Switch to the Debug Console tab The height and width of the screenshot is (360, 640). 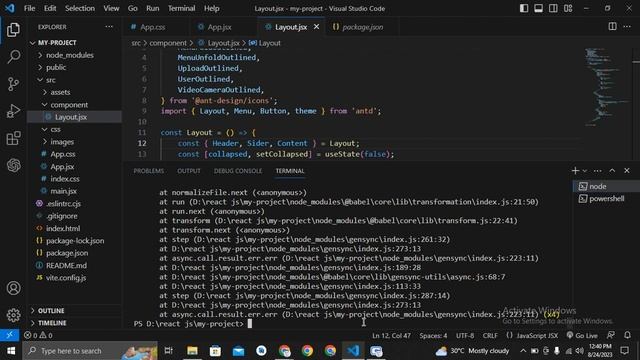[238, 171]
